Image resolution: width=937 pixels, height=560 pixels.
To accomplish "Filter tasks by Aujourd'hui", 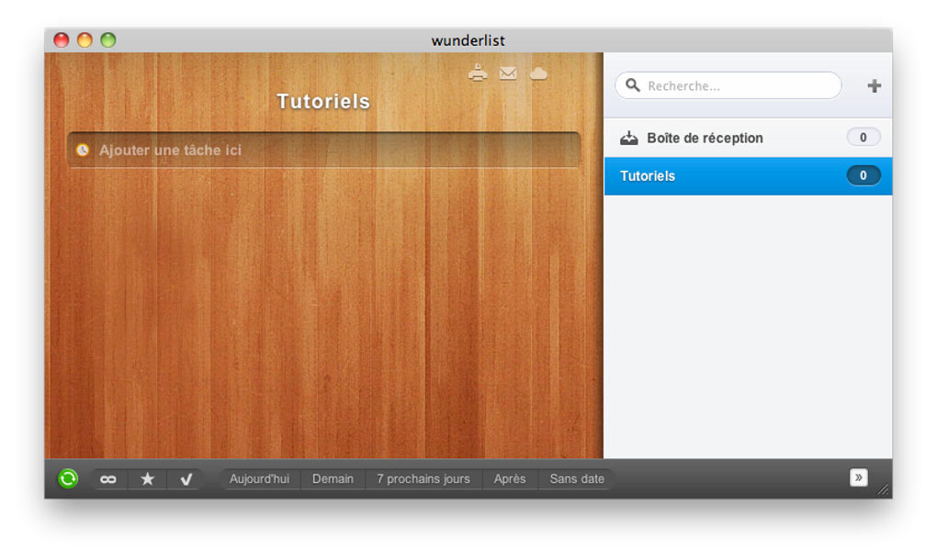I will point(259,479).
